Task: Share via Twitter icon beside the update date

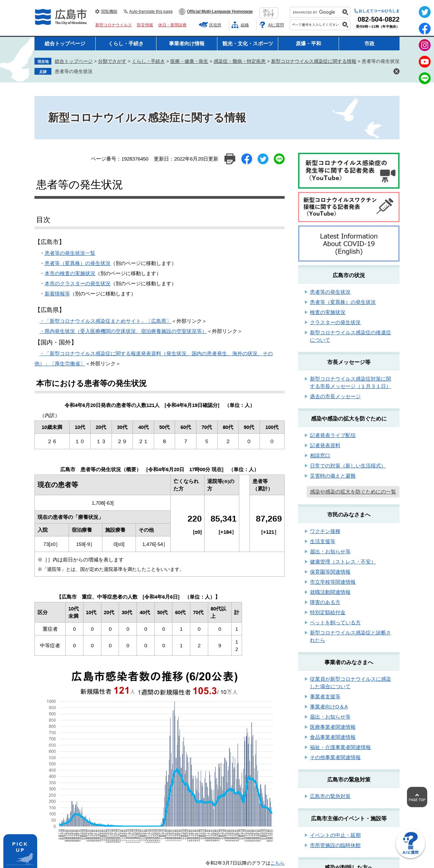Action: click(263, 159)
